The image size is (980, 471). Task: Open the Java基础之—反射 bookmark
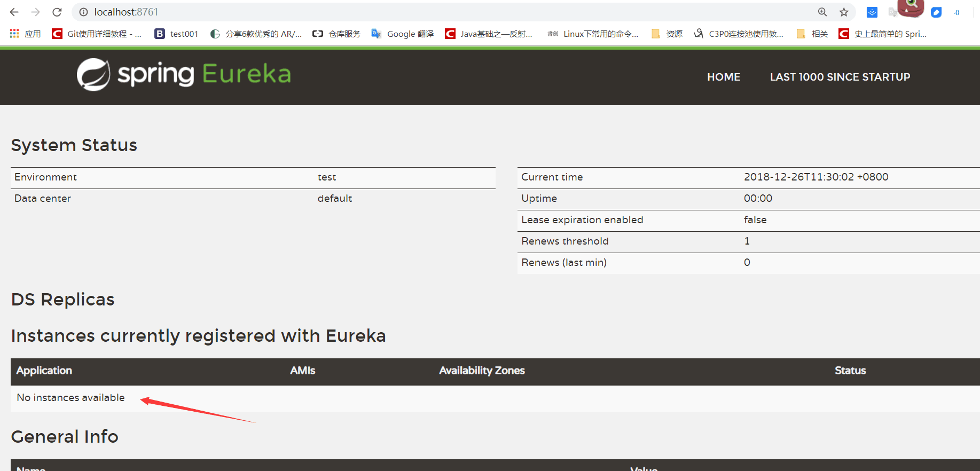489,34
